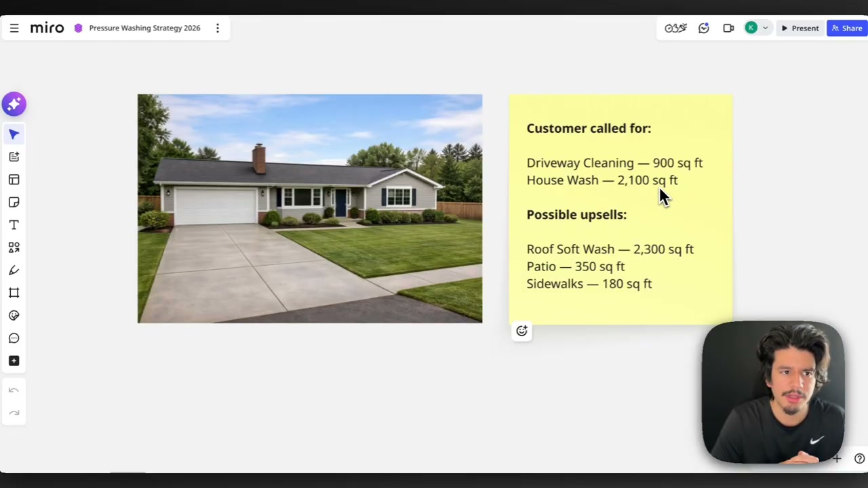This screenshot has height=488, width=868.
Task: Open shapes and lines tool
Action: pos(14,247)
